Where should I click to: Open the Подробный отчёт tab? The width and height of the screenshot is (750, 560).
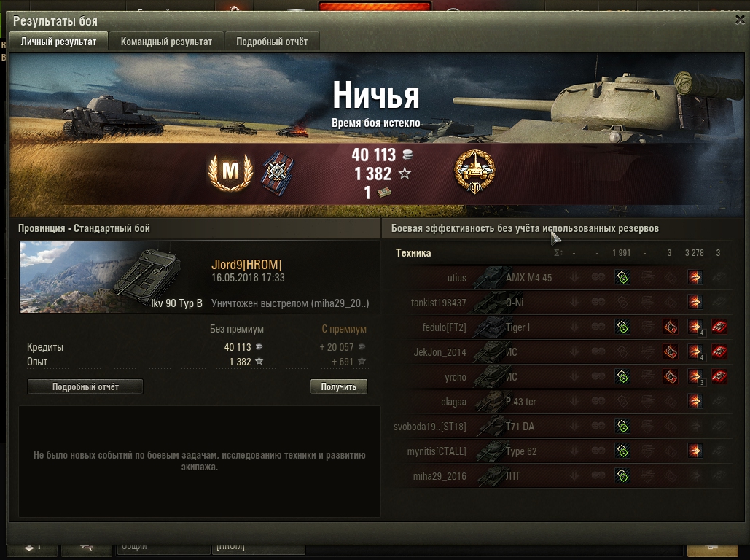[x=272, y=42]
